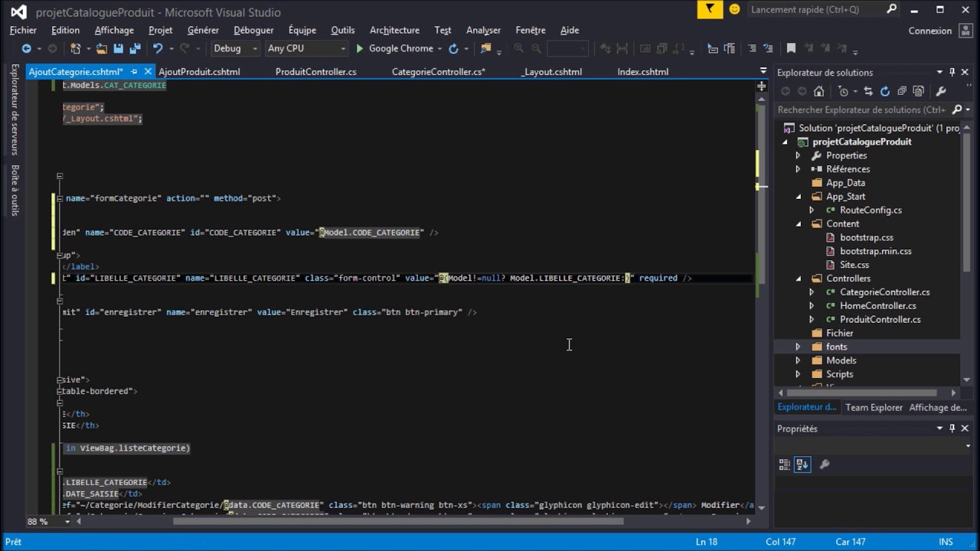Screen dimensions: 980x551
Task: Click the property pages wrench in Properties panel
Action: click(x=825, y=464)
